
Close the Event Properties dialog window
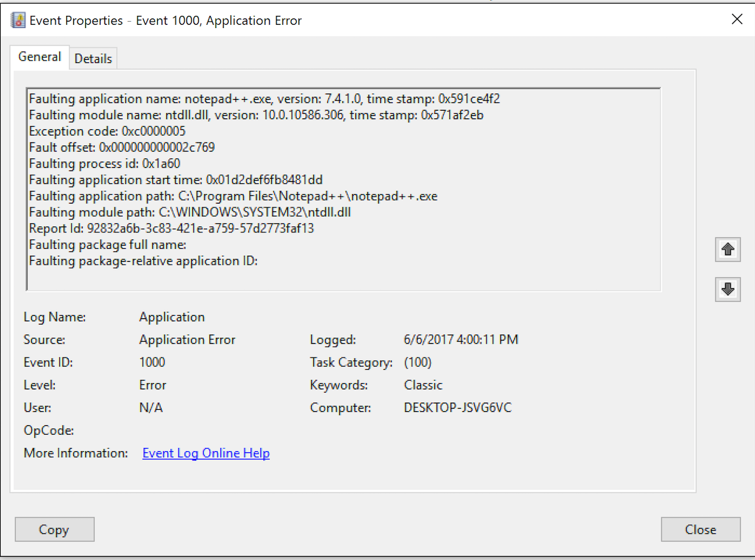point(737,19)
